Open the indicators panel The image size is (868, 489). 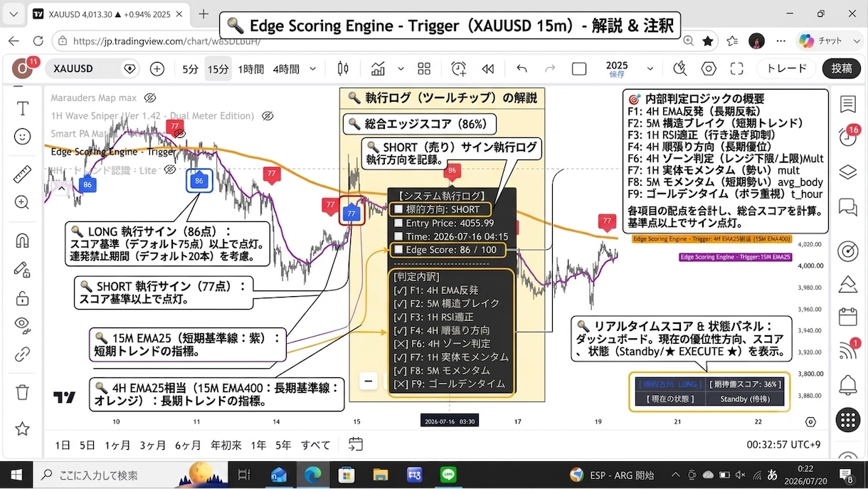coord(379,69)
